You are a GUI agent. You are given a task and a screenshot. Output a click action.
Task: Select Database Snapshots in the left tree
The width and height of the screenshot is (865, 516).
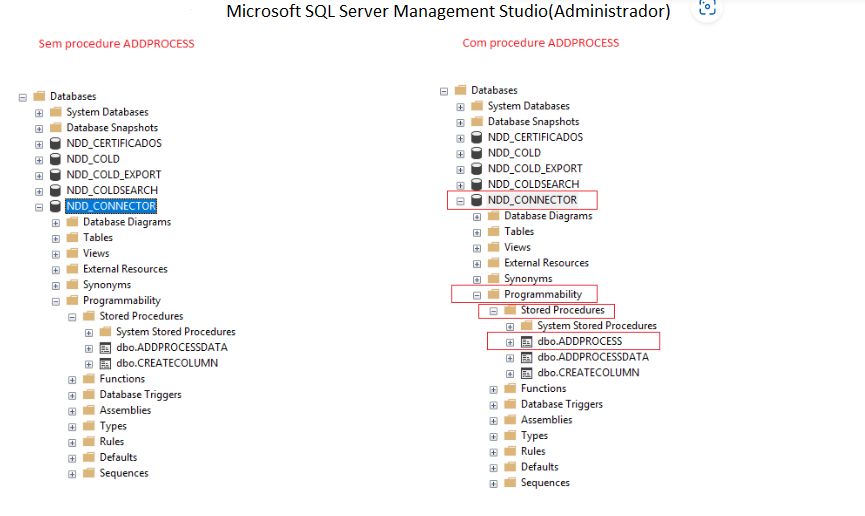112,128
